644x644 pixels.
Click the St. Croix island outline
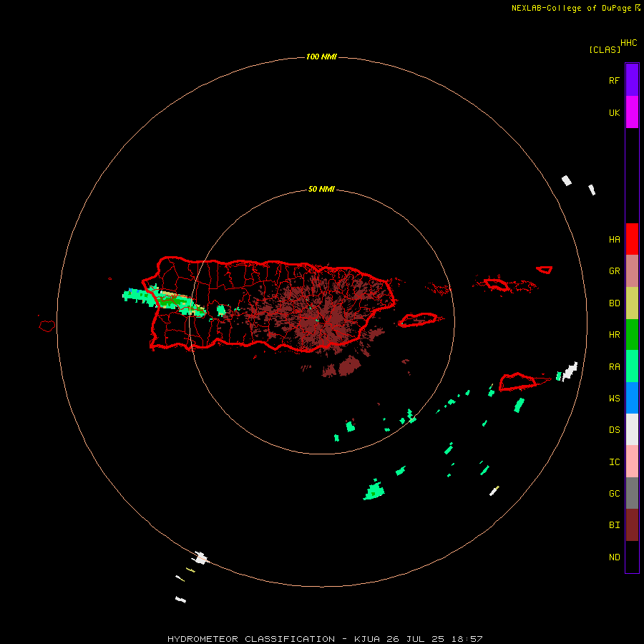(517, 382)
